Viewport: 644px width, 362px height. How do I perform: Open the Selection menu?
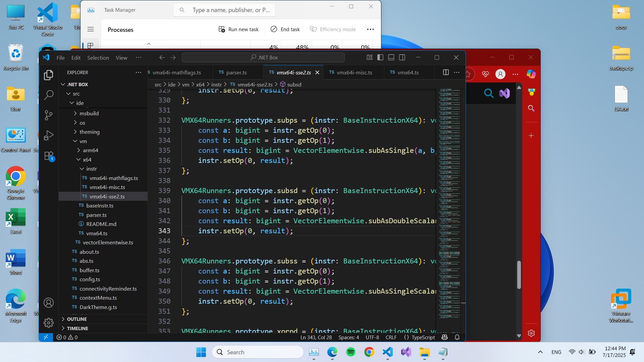(98, 58)
